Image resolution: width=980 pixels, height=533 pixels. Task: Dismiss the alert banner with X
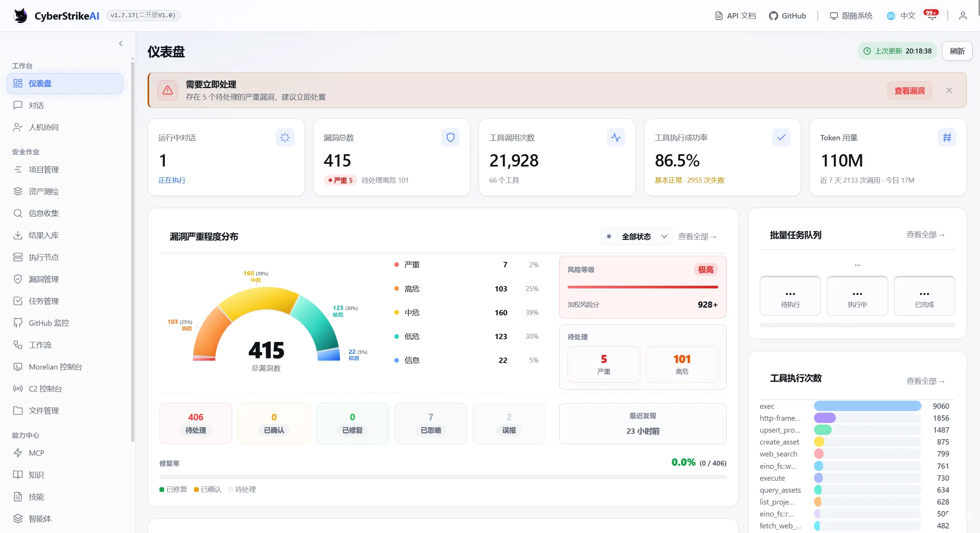click(x=949, y=90)
